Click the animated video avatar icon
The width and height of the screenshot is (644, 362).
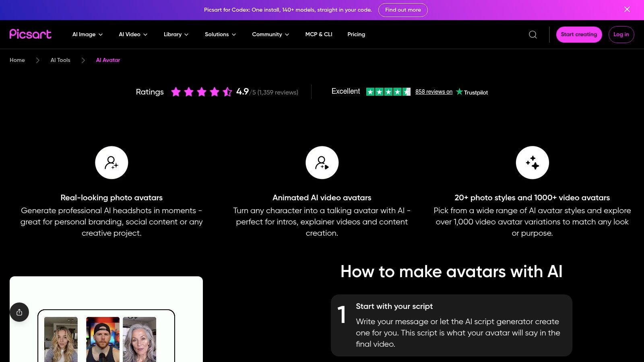click(322, 162)
